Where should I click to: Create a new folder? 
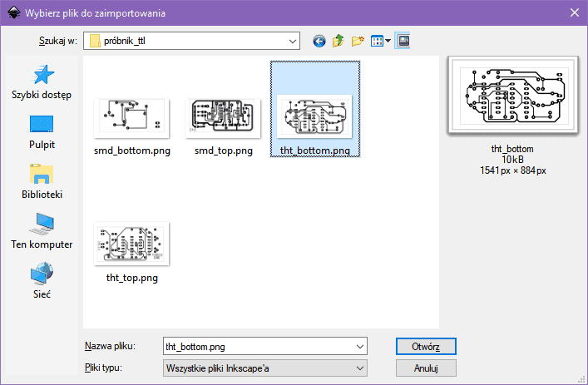coord(358,41)
